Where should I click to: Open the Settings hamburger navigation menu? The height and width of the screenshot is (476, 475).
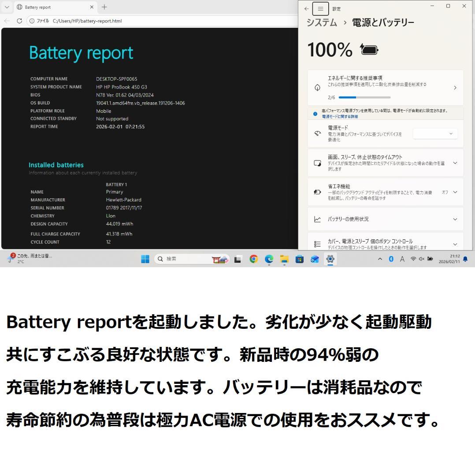(320, 8)
